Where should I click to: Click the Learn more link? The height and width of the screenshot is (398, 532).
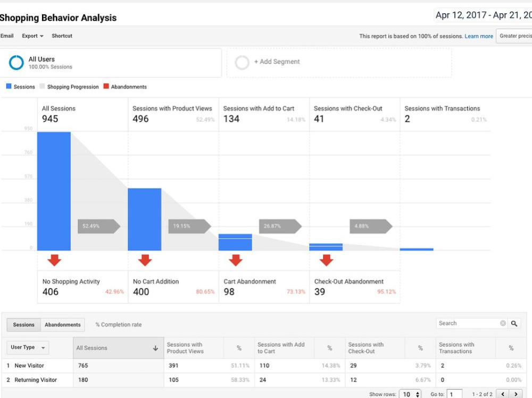click(x=478, y=36)
